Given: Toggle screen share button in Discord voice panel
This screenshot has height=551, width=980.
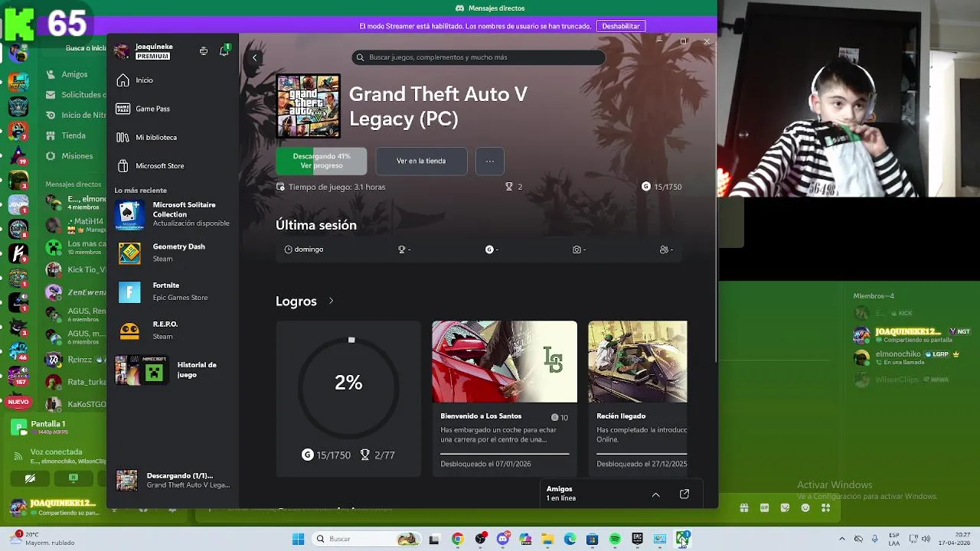Looking at the screenshot, I should click(x=73, y=478).
